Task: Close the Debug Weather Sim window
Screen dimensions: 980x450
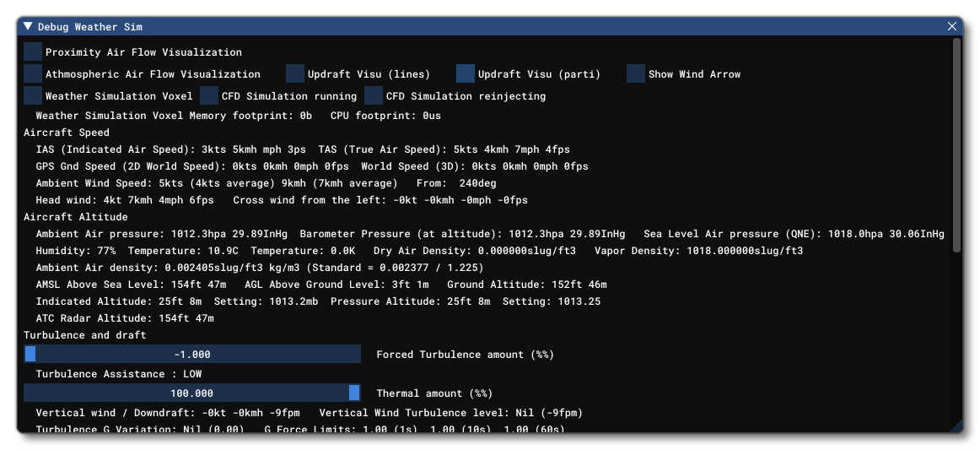Action: [x=953, y=27]
